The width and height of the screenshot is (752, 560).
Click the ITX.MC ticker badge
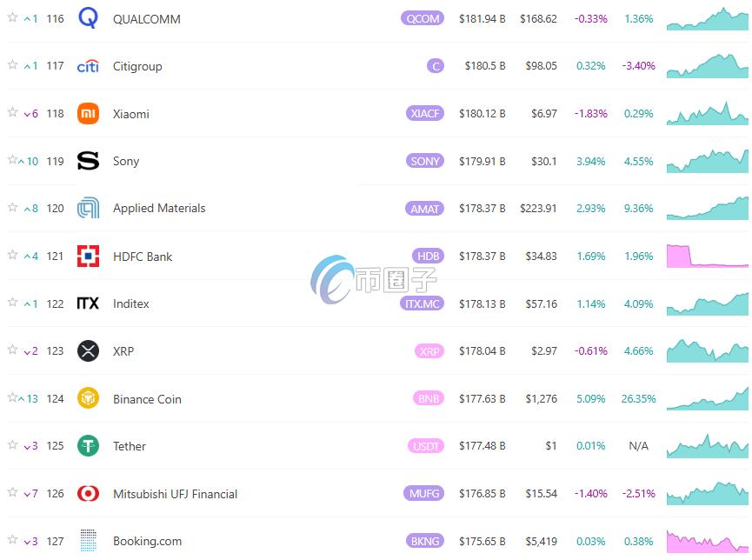pos(422,303)
